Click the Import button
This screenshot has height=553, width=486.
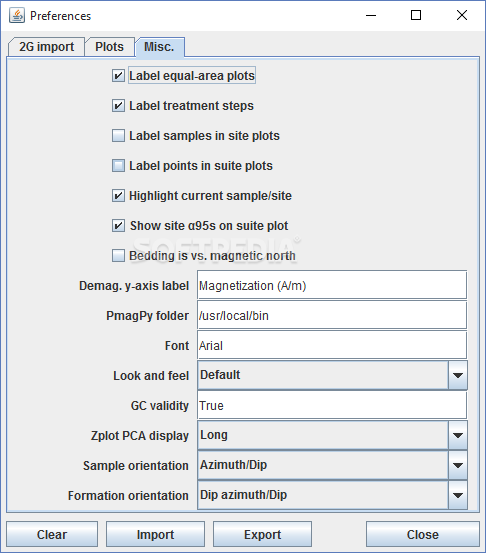click(156, 534)
